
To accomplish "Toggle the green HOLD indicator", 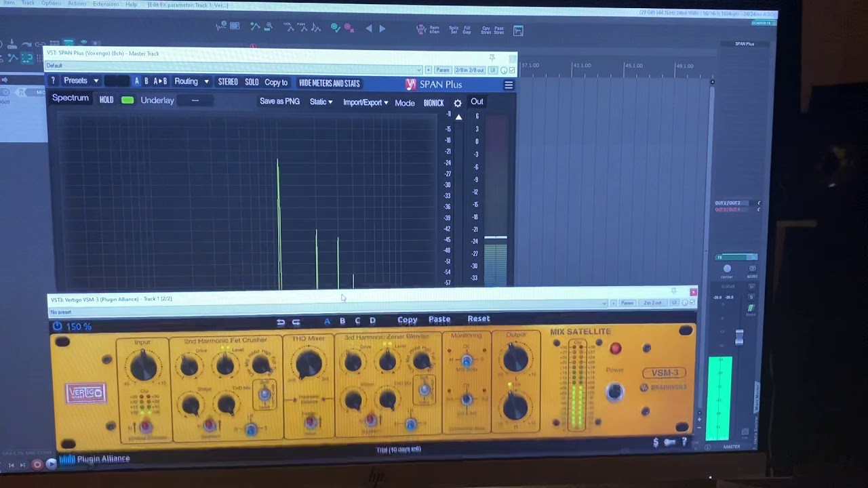I will point(127,100).
